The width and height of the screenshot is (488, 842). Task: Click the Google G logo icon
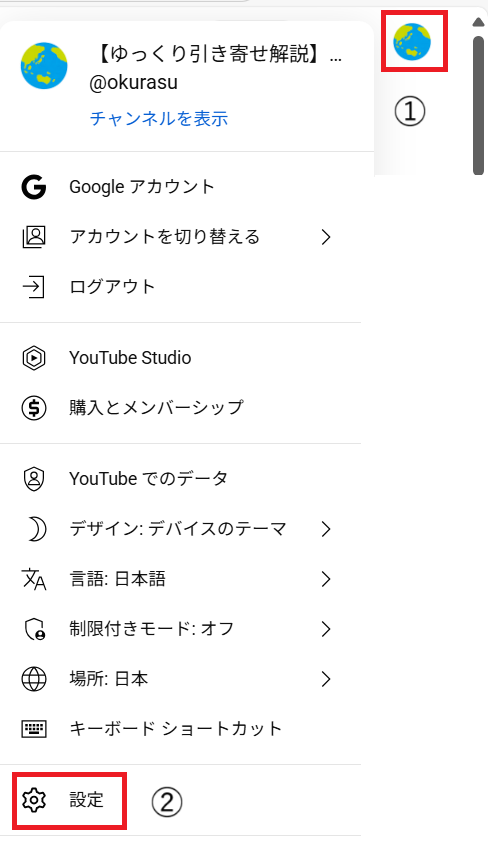point(34,187)
